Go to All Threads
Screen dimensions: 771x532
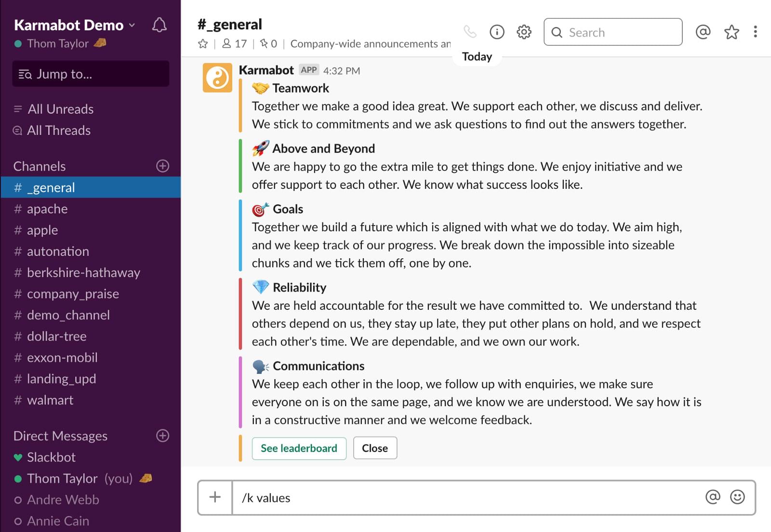tap(58, 131)
